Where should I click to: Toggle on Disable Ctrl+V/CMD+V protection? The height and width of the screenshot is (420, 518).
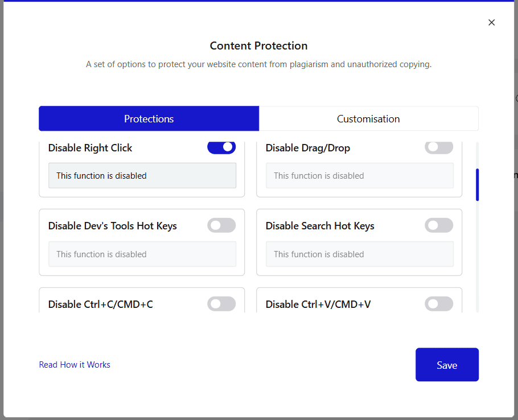[x=439, y=304]
